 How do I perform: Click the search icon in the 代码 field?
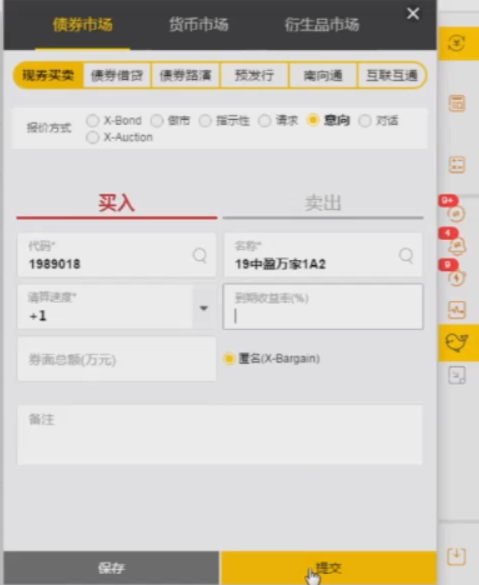(x=200, y=256)
